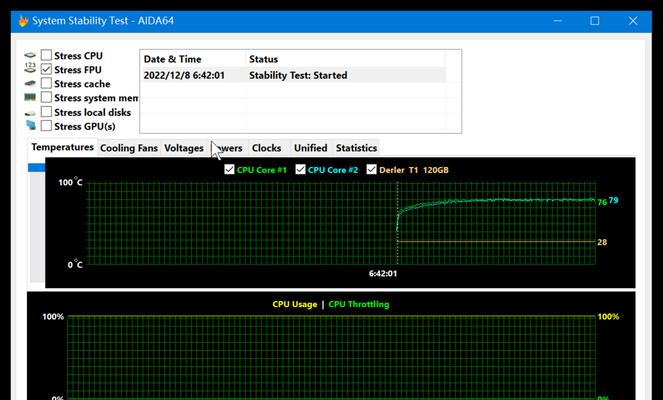
Task: Hide the CPU Core #1 temperature graph
Action: coord(229,170)
